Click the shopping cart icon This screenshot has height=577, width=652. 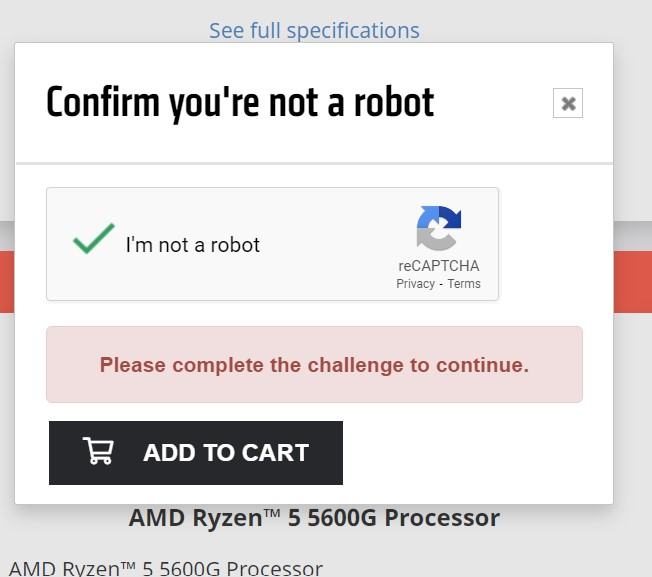point(98,451)
